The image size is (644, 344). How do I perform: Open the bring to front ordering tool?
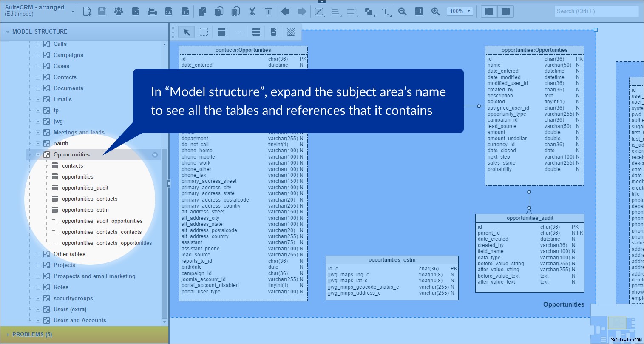pyautogui.click(x=369, y=11)
